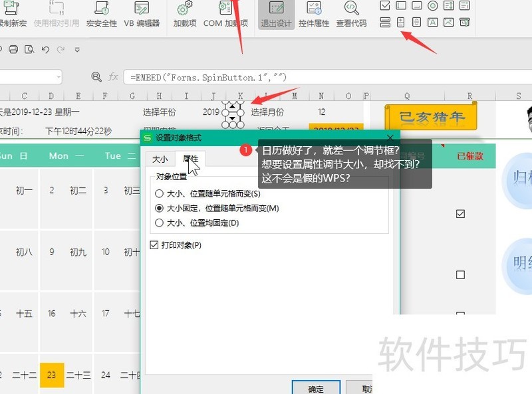
Task: Click the 选择年份 label cell
Action: [x=159, y=112]
